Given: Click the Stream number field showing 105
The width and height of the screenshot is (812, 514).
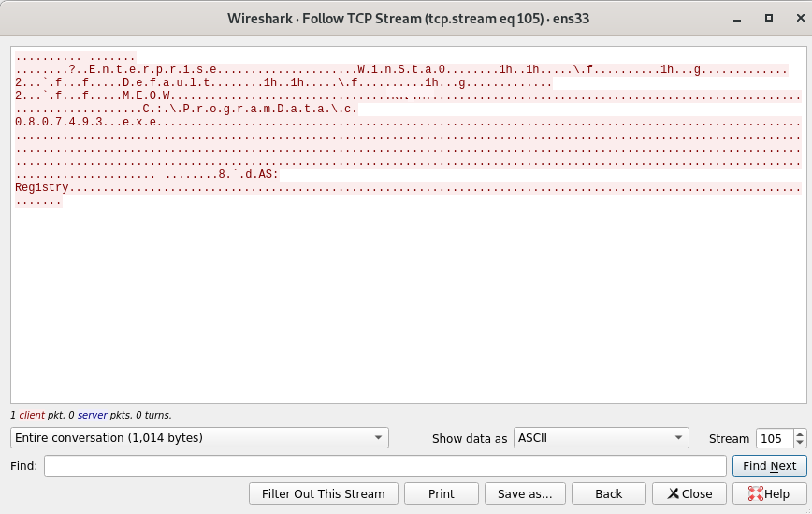Looking at the screenshot, I should (775, 438).
